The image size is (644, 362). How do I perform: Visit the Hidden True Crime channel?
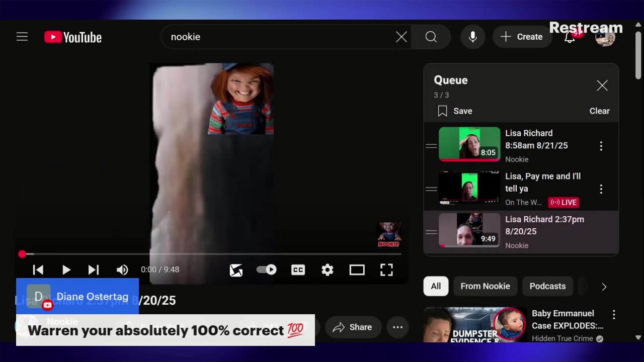(x=562, y=338)
